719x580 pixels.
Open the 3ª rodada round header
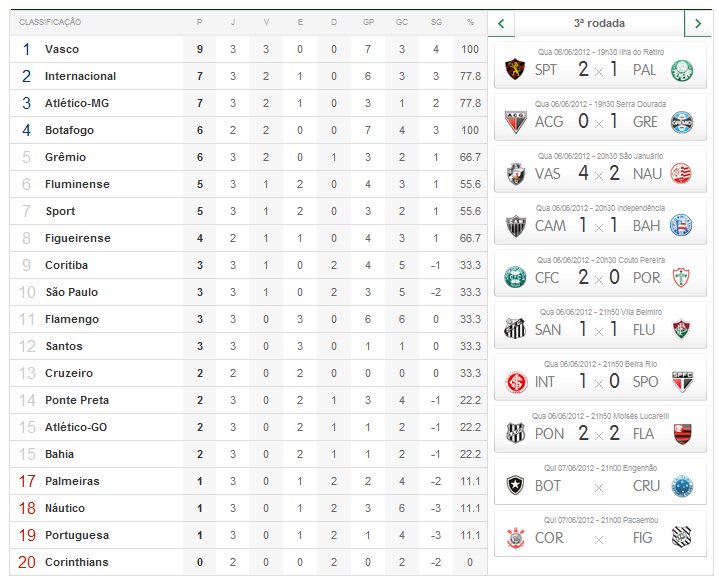pyautogui.click(x=598, y=22)
